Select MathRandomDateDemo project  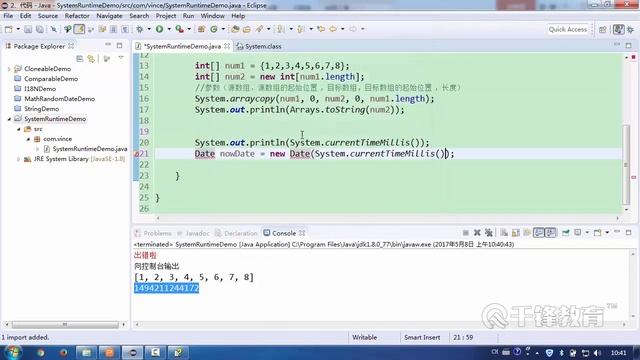click(59, 99)
